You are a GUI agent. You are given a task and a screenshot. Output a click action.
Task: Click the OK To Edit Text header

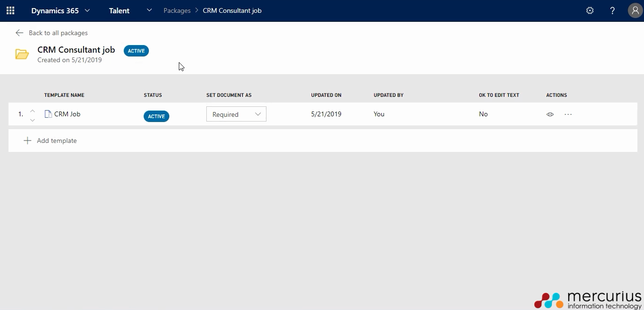tap(499, 95)
